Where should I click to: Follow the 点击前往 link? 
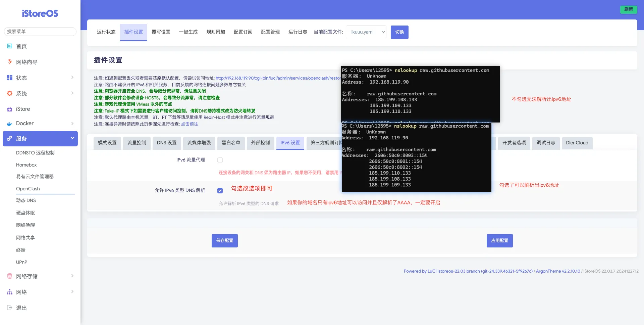190,124
